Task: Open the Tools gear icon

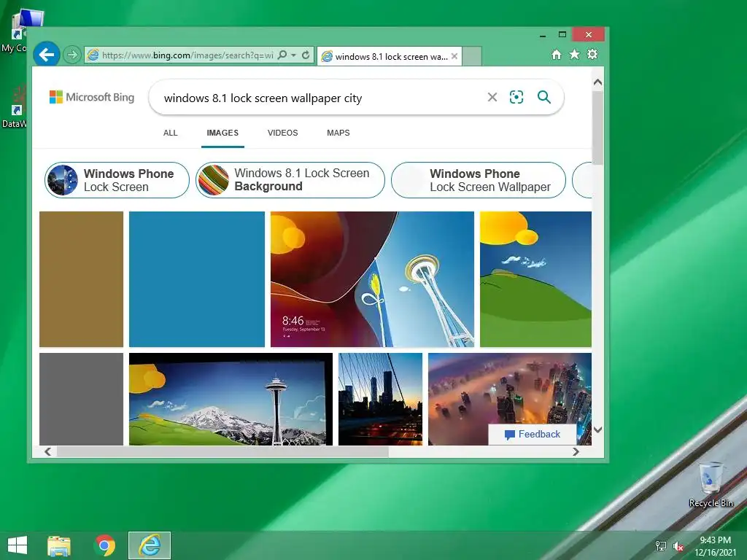Action: tap(592, 54)
